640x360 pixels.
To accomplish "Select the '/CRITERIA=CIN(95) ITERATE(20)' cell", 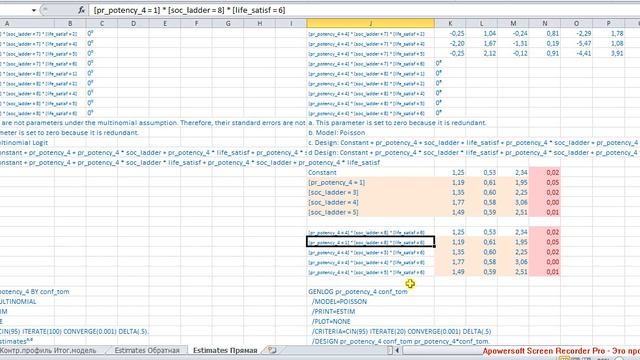I will tap(402, 331).
